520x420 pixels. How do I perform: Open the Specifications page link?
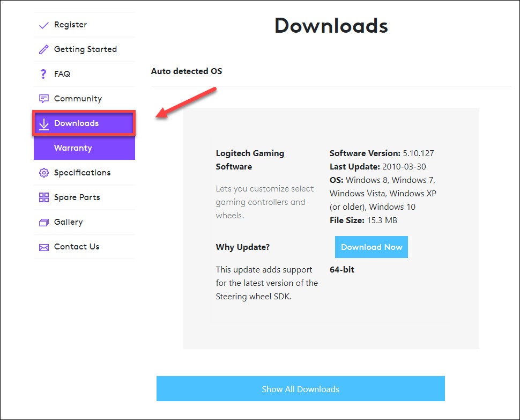84,173
